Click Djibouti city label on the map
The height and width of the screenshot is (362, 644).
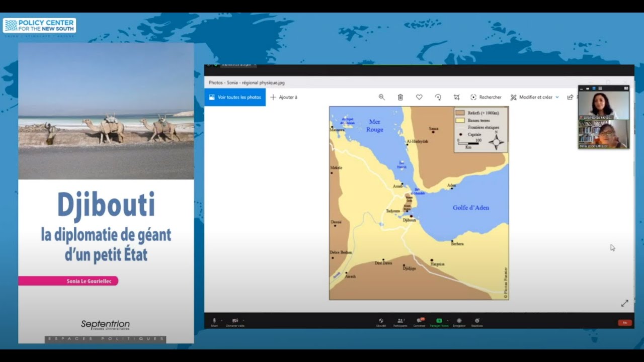pos(410,220)
